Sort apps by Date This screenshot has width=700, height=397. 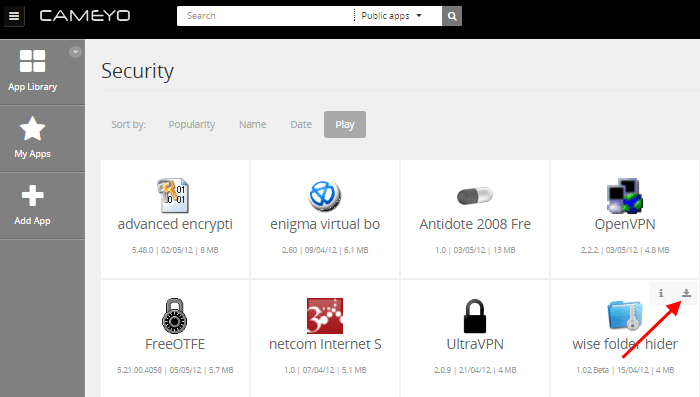(x=301, y=125)
